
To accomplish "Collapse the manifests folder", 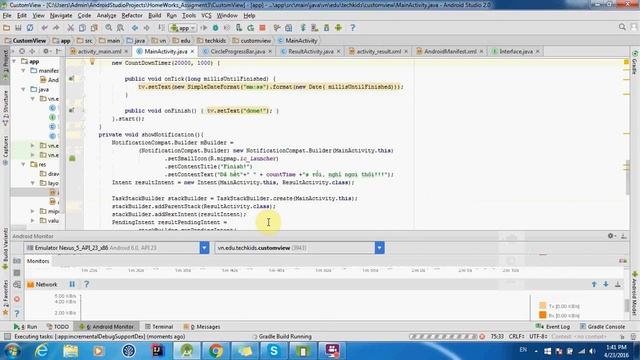I will point(24,71).
